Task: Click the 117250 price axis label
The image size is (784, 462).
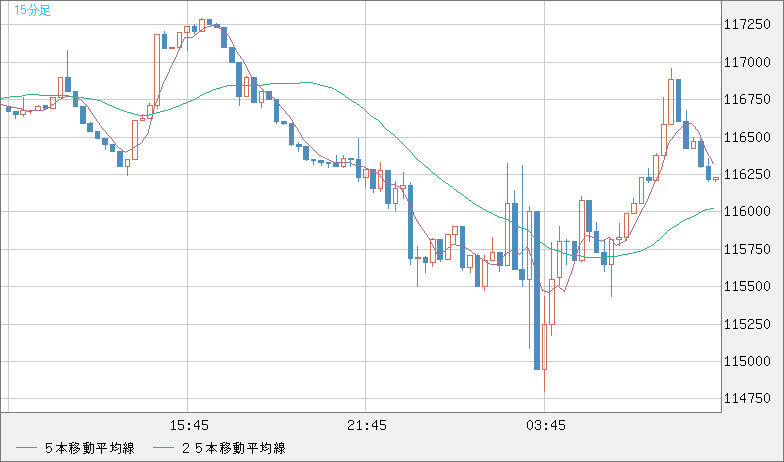Action: [x=747, y=24]
